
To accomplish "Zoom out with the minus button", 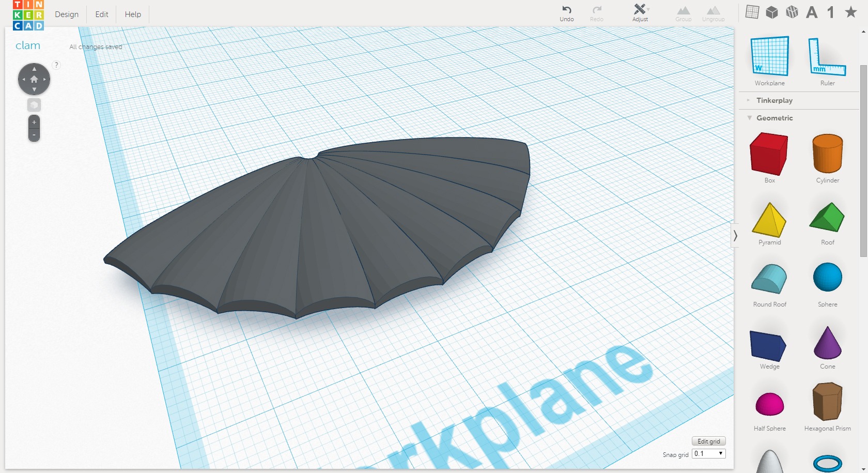I will coord(34,135).
